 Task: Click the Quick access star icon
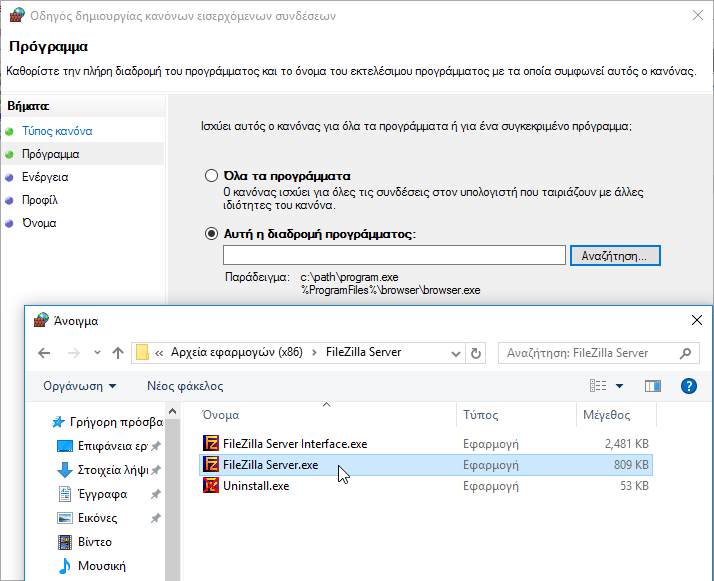(58, 422)
